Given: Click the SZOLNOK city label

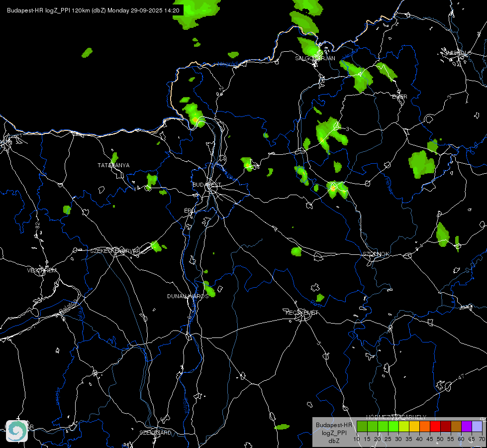Looking at the screenshot, I should (x=376, y=254).
